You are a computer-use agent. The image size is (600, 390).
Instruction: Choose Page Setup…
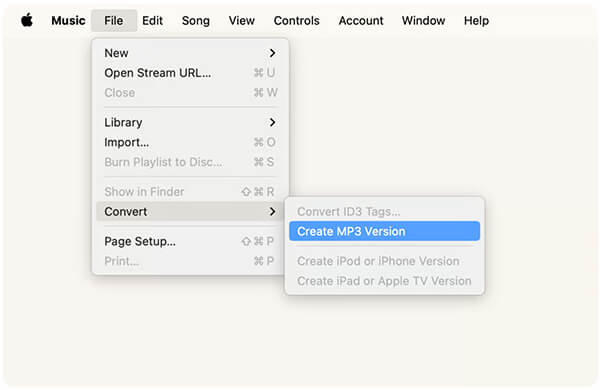tap(190, 241)
